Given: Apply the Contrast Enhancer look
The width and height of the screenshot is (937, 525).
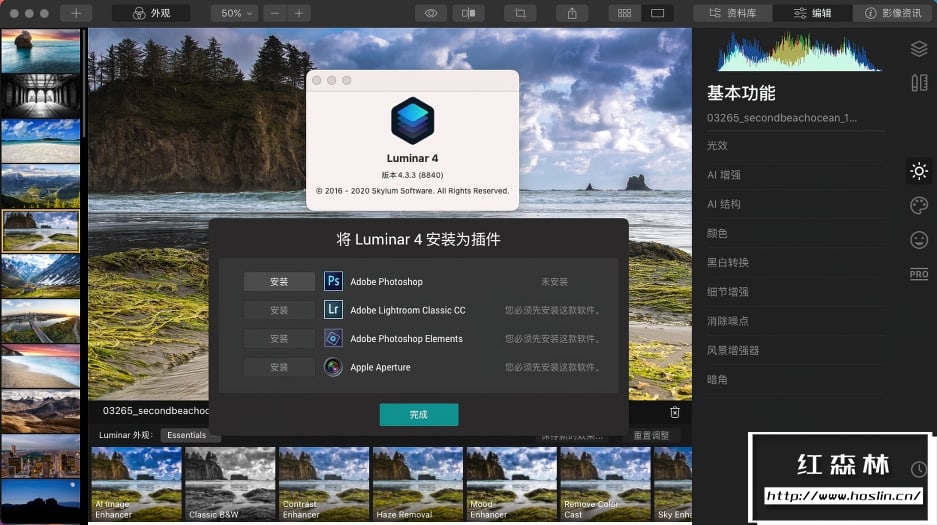Looking at the screenshot, I should click(324, 484).
